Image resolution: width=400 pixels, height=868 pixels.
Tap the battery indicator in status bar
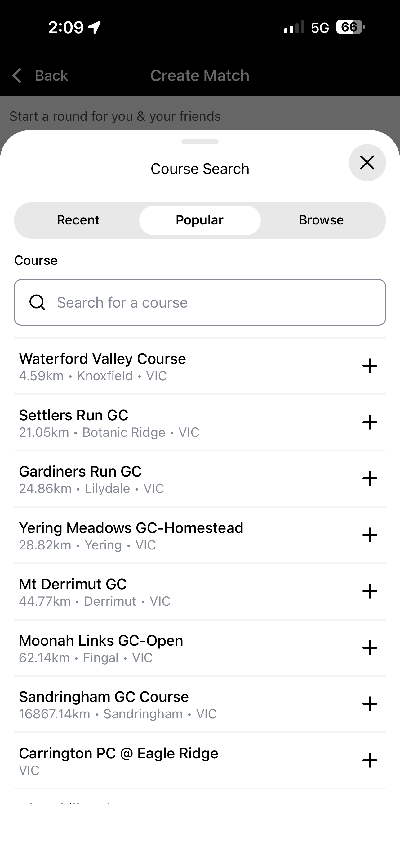click(x=350, y=27)
